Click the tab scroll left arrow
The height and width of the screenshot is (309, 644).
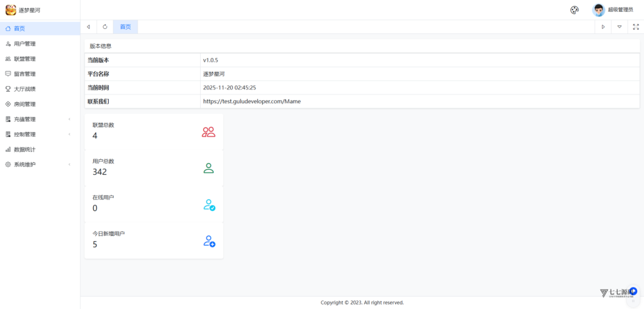click(x=89, y=27)
